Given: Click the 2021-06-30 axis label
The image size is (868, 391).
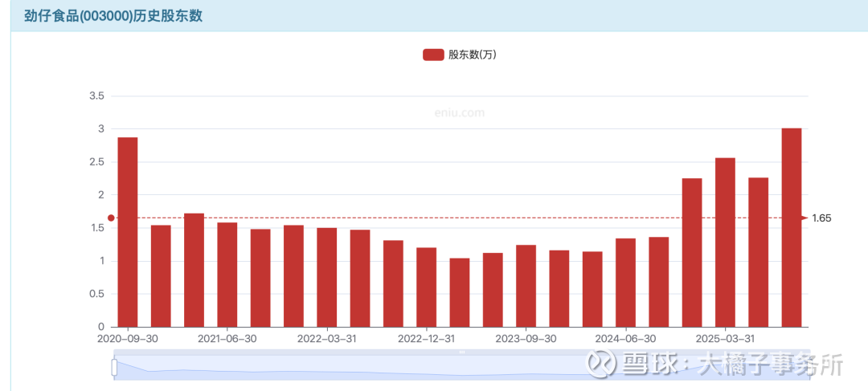Looking at the screenshot, I should (x=227, y=338).
